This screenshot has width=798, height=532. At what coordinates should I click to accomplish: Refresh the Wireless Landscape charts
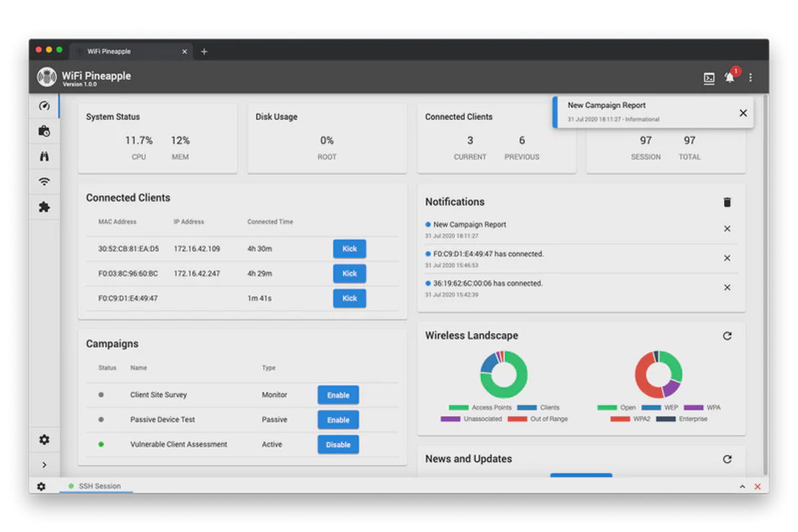tap(727, 335)
